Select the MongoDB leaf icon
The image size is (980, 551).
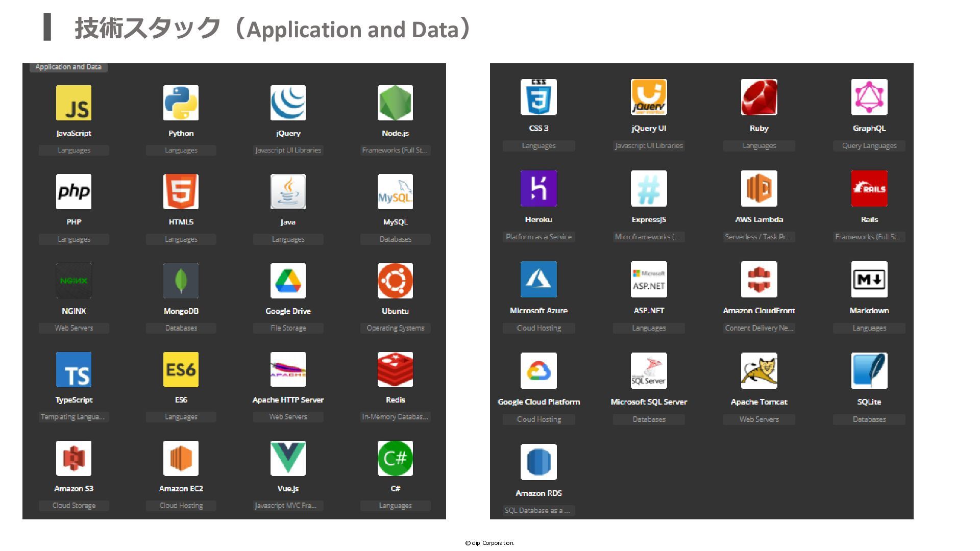click(181, 281)
